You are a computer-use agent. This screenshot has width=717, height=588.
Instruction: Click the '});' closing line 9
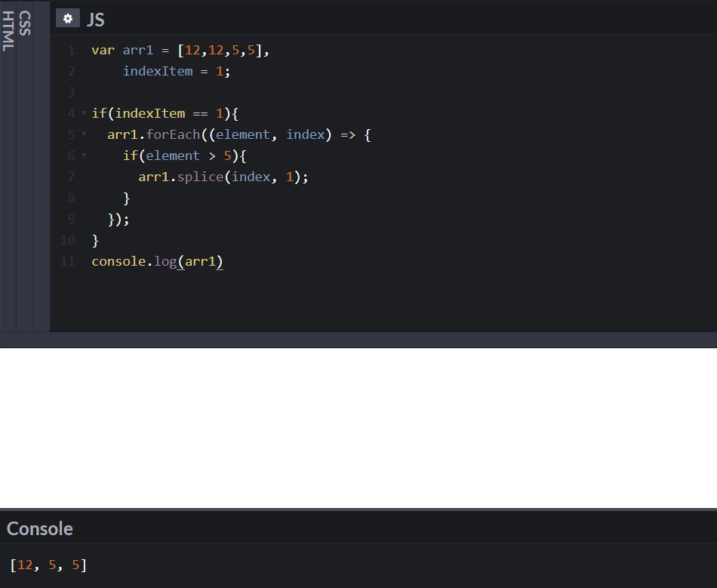pos(118,220)
